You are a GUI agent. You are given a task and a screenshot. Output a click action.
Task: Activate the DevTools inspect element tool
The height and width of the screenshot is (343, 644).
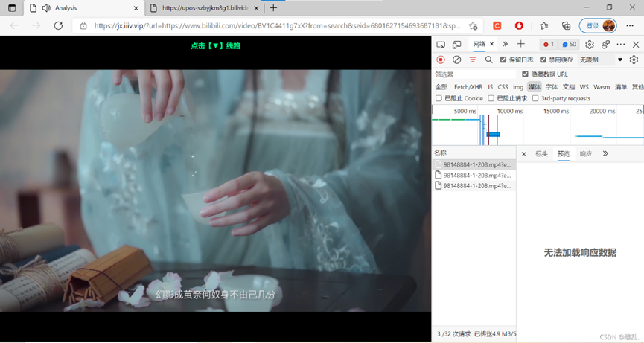pyautogui.click(x=441, y=45)
